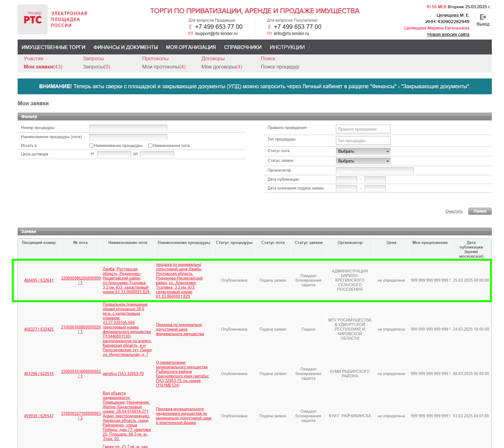Click the 'Тип процедуры' combo field
Image resolution: width=504 pixels, height=448 pixels.
(363, 141)
